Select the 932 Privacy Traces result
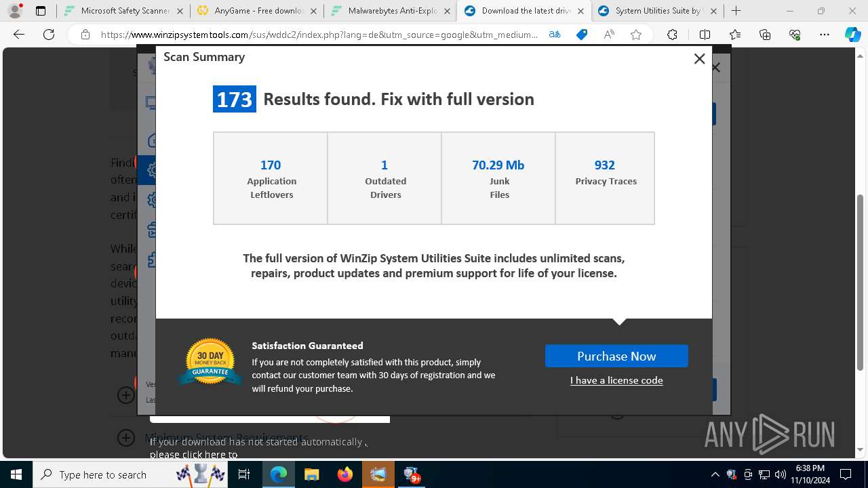The height and width of the screenshot is (488, 868). coord(605,178)
